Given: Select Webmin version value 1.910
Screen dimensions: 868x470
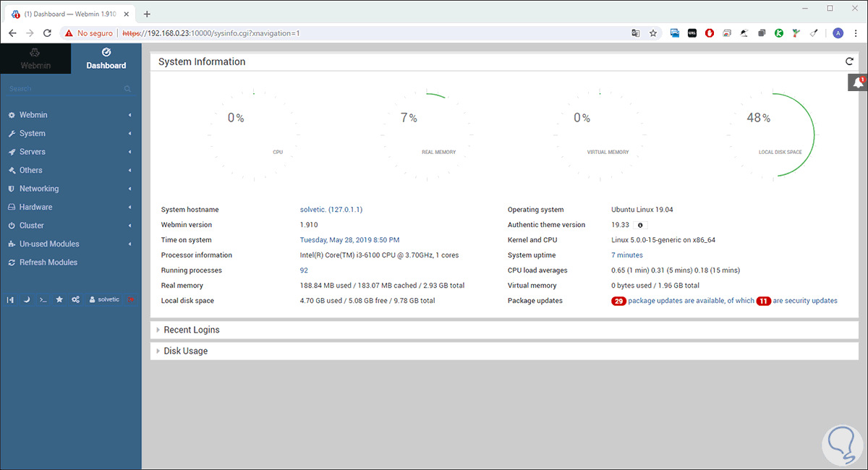Looking at the screenshot, I should coord(309,225).
